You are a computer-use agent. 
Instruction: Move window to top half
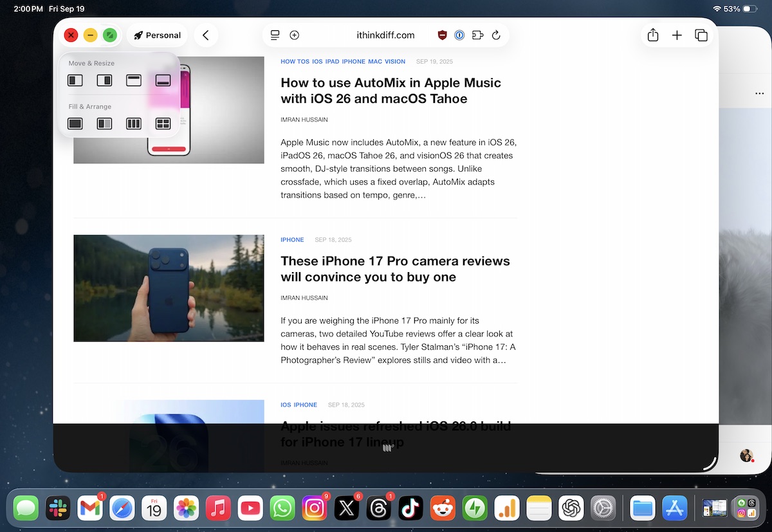point(133,80)
